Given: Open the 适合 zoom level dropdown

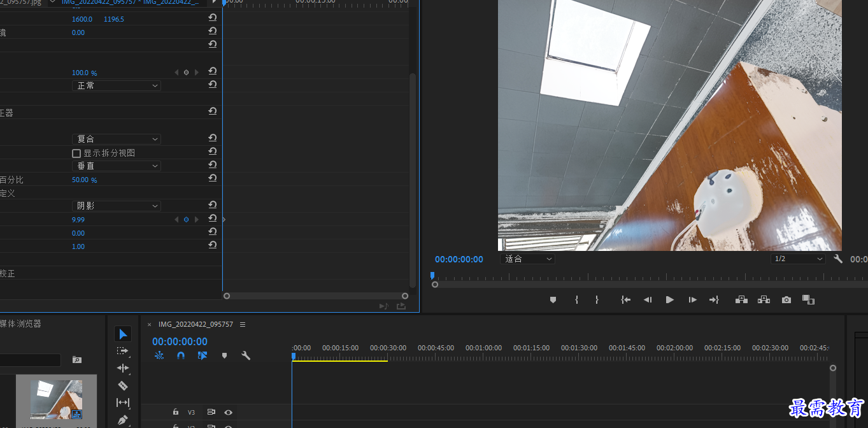Looking at the screenshot, I should pyautogui.click(x=528, y=259).
